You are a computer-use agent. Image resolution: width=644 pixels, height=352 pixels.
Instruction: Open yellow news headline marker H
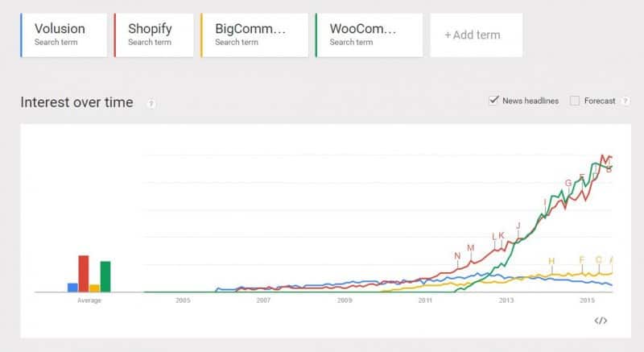[551, 261]
